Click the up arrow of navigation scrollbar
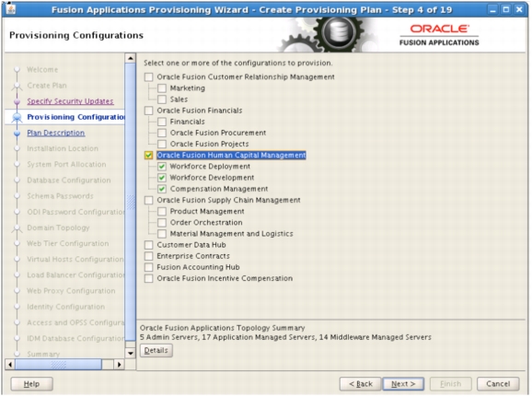 [131, 58]
